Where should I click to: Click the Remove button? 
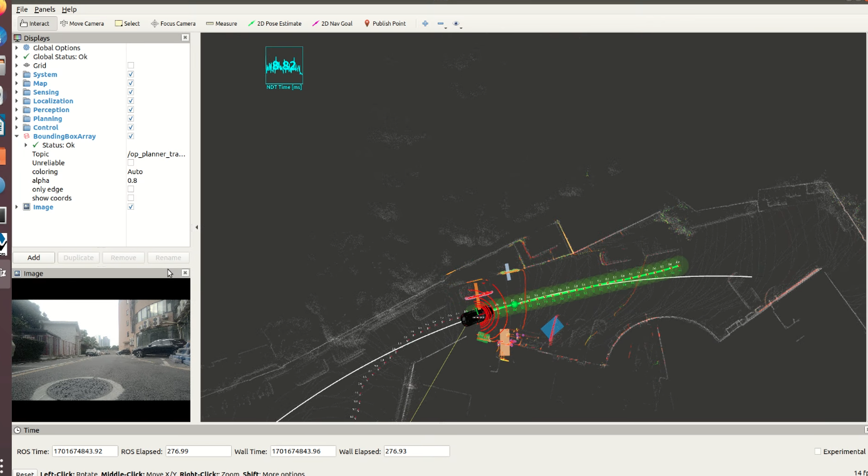[x=123, y=257]
